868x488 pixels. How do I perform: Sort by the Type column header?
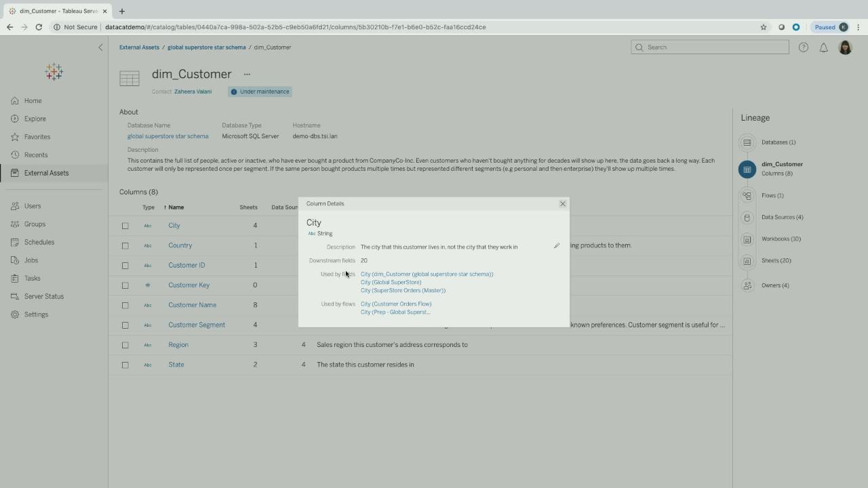click(149, 207)
